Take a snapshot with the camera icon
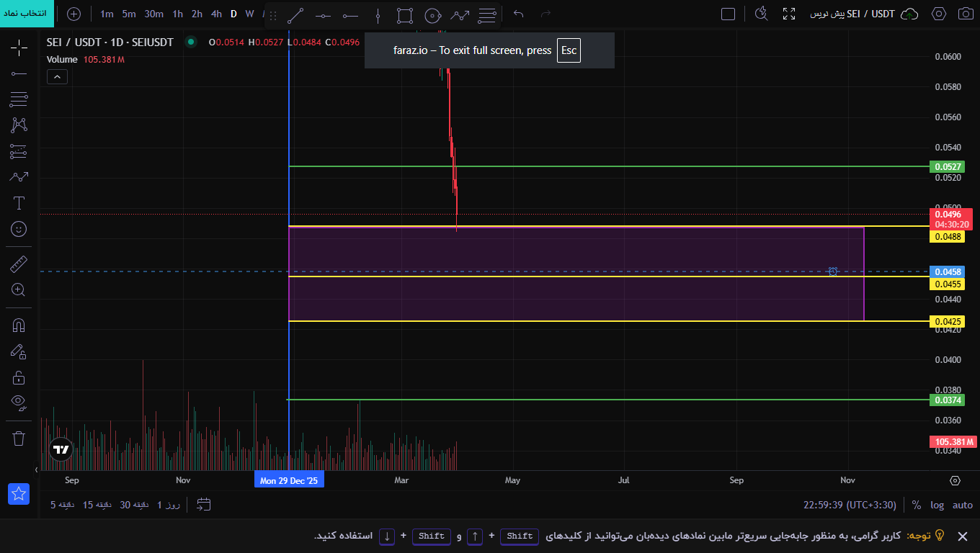 click(966, 14)
